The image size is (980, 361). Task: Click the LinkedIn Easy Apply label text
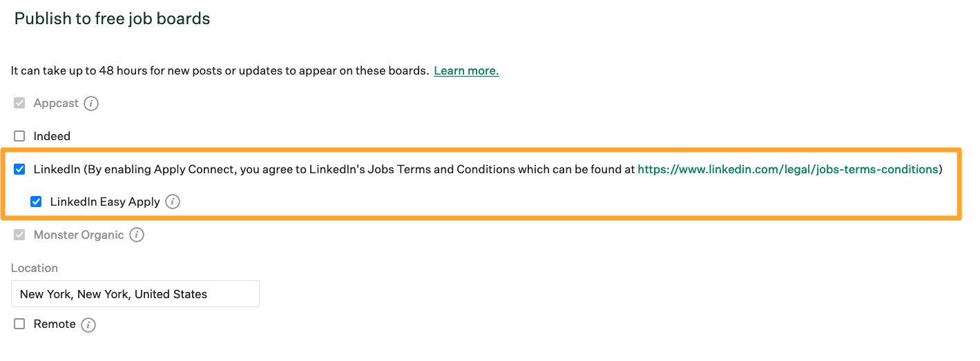(105, 202)
